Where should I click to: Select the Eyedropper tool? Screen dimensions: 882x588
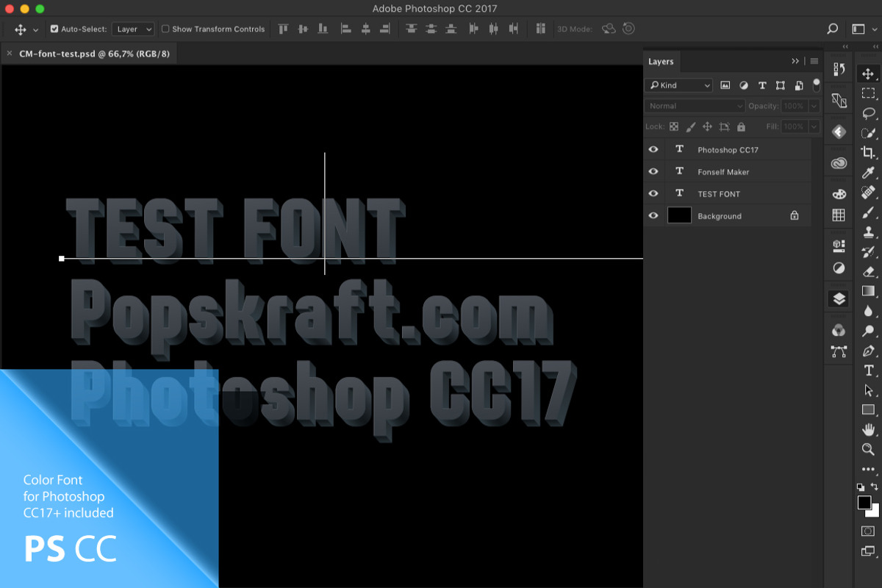click(x=868, y=173)
